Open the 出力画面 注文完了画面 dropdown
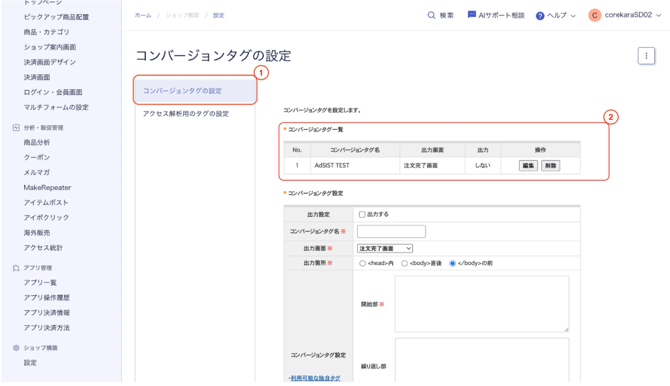This screenshot has height=386, width=670. coord(385,248)
